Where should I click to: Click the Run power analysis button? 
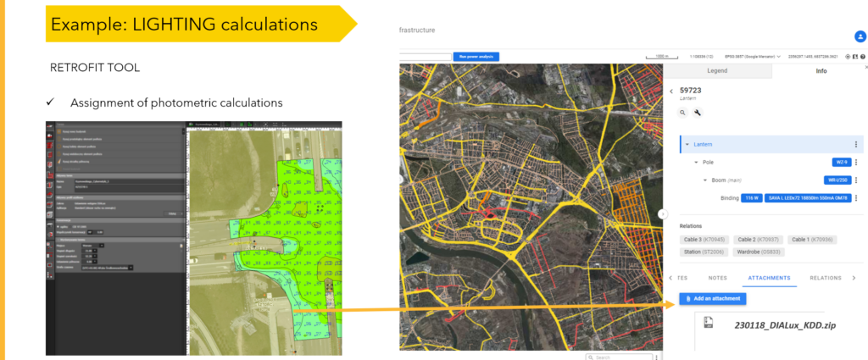point(476,57)
